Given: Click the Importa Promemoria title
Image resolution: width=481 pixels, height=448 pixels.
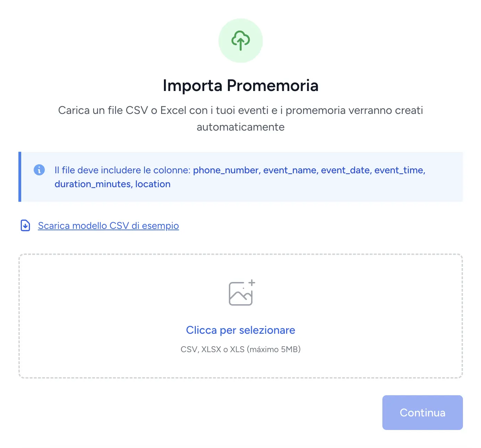Looking at the screenshot, I should click(x=241, y=85).
